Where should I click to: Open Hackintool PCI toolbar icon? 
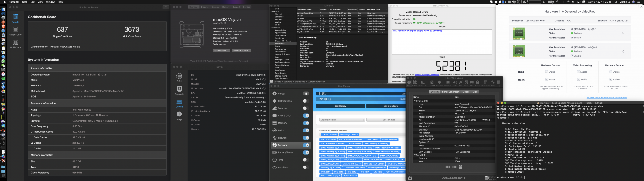pos(472,84)
